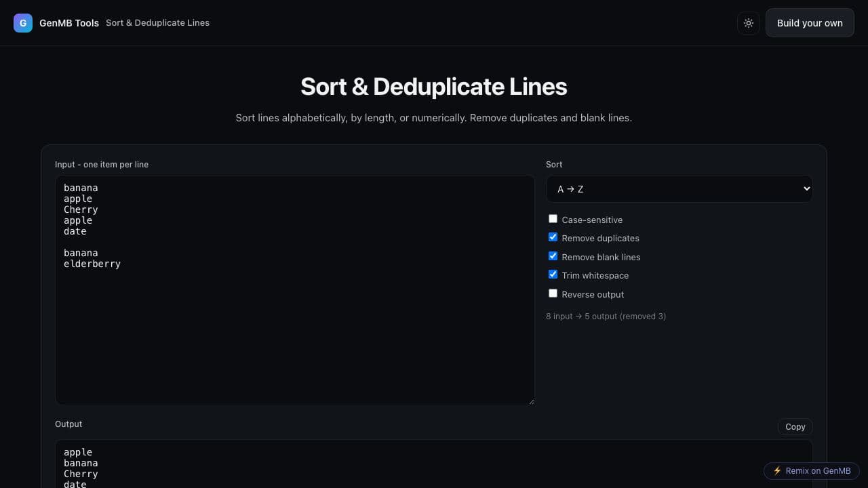868x488 pixels.
Task: Enable the Case-sensitive checkbox
Action: tap(553, 219)
